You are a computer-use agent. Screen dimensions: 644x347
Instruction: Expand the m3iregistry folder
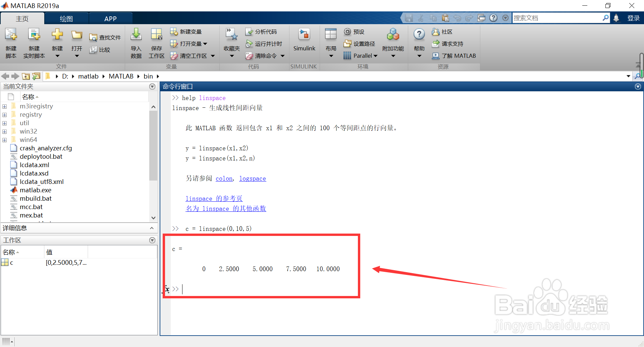tap(5, 106)
